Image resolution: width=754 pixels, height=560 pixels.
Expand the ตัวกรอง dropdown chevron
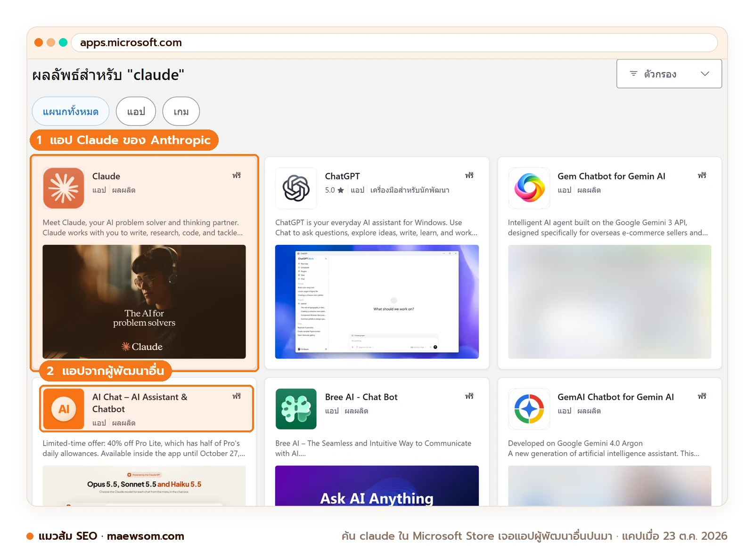(x=705, y=74)
